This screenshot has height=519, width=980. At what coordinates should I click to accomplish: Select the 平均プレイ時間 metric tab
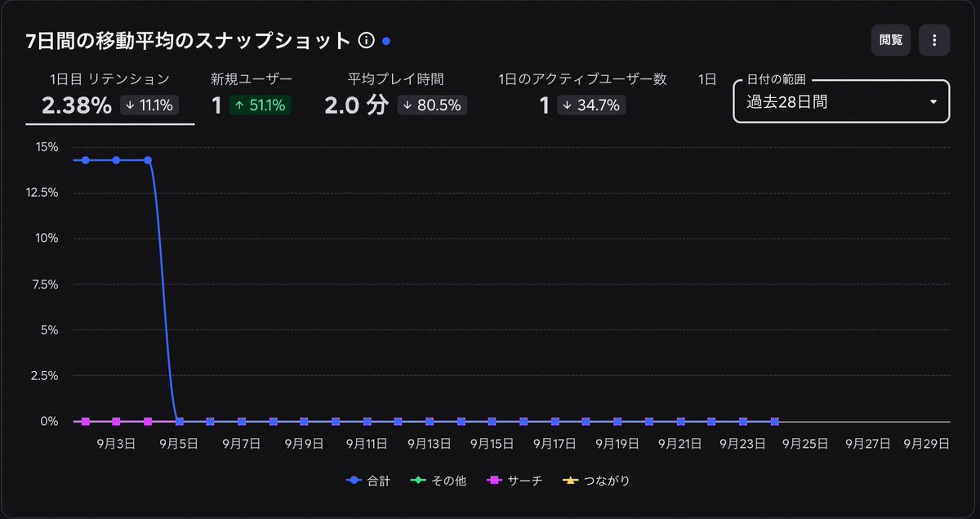click(395, 92)
